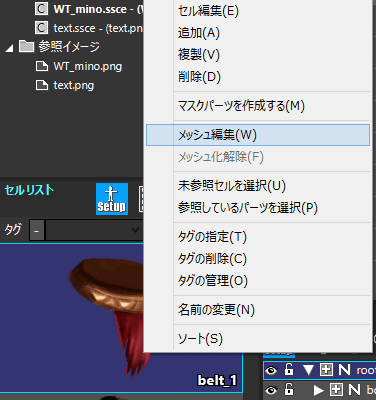
Task: Click the plus box icon on root part
Action: pyautogui.click(x=326, y=370)
